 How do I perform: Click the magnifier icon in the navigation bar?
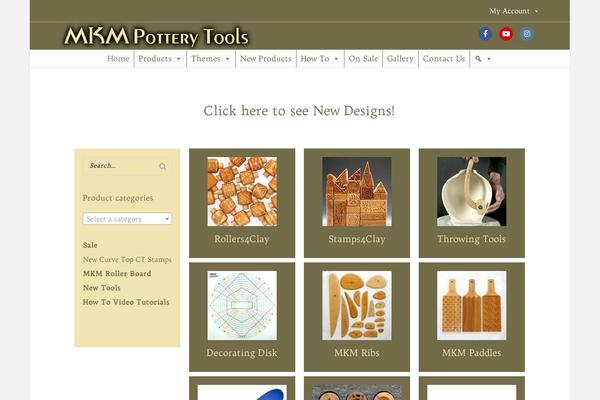coord(478,59)
